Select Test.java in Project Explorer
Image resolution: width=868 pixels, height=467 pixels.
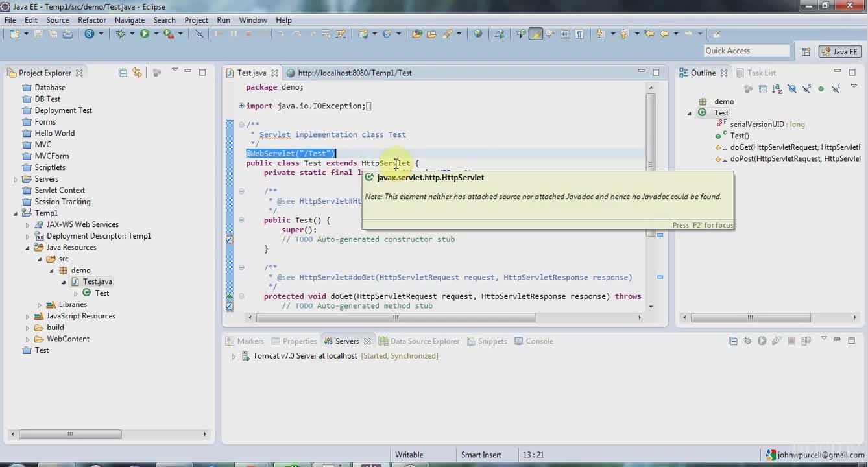click(x=97, y=281)
